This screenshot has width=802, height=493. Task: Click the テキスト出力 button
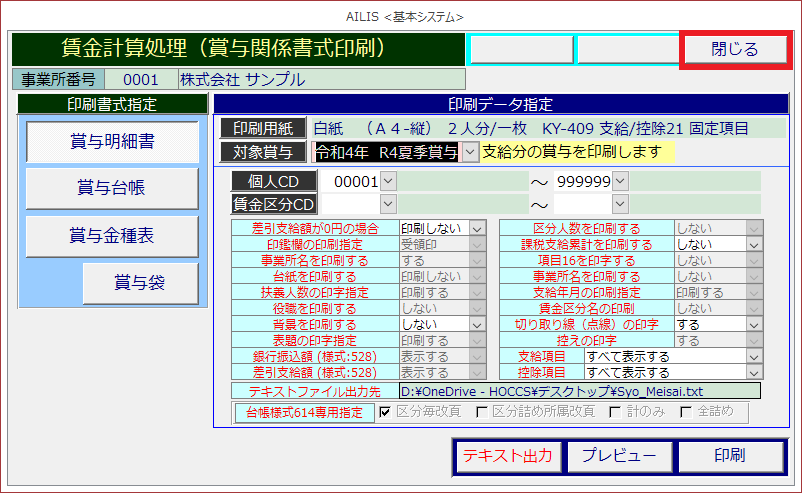(x=507, y=456)
